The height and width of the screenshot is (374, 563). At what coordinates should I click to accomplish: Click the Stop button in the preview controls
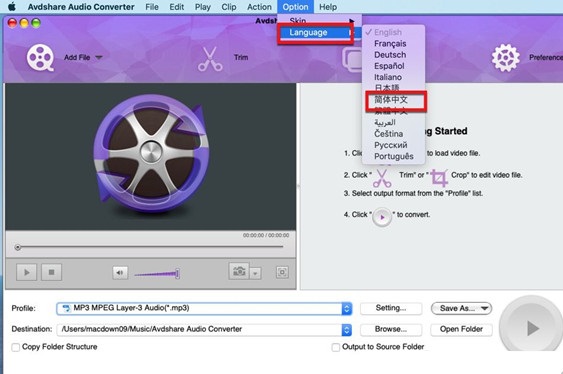coord(51,272)
